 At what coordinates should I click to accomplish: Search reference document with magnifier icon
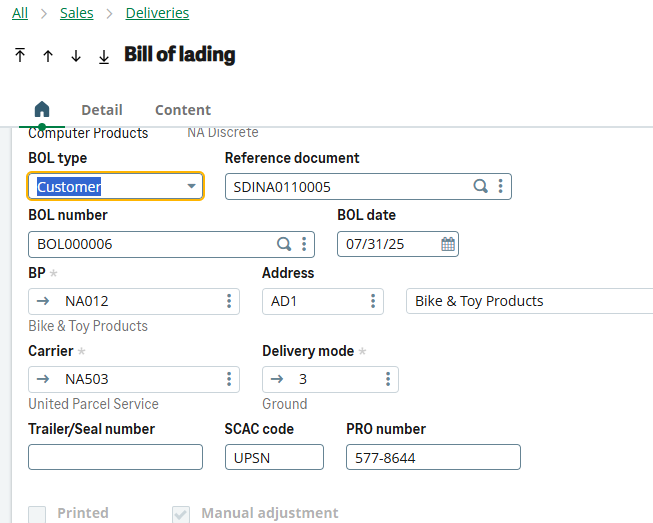[480, 186]
